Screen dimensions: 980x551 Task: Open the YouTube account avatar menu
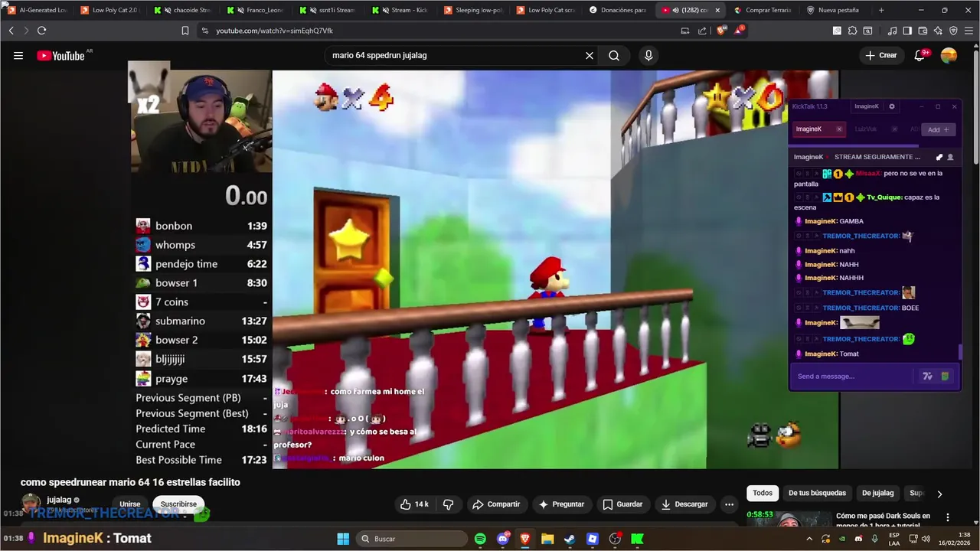click(x=949, y=55)
